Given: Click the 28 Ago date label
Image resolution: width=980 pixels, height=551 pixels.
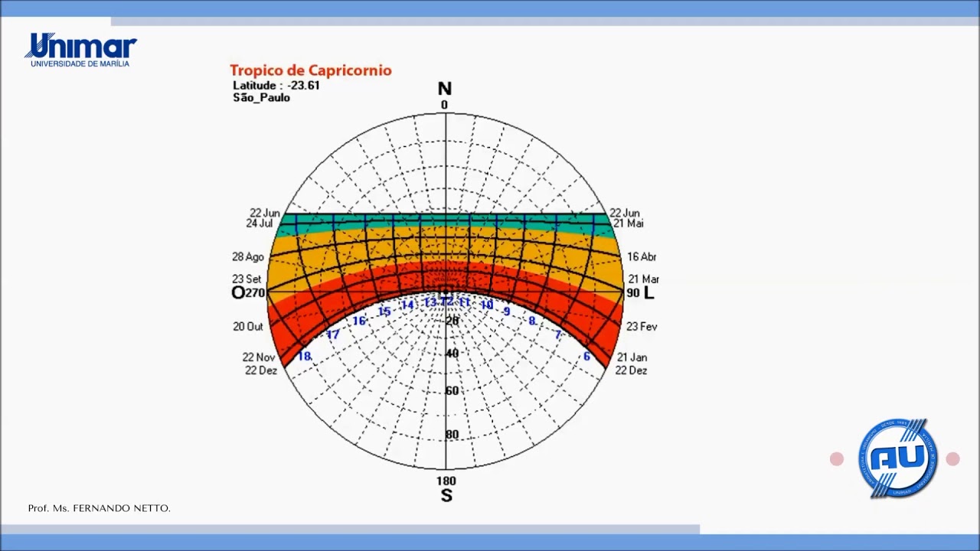Looking at the screenshot, I should point(248,257).
